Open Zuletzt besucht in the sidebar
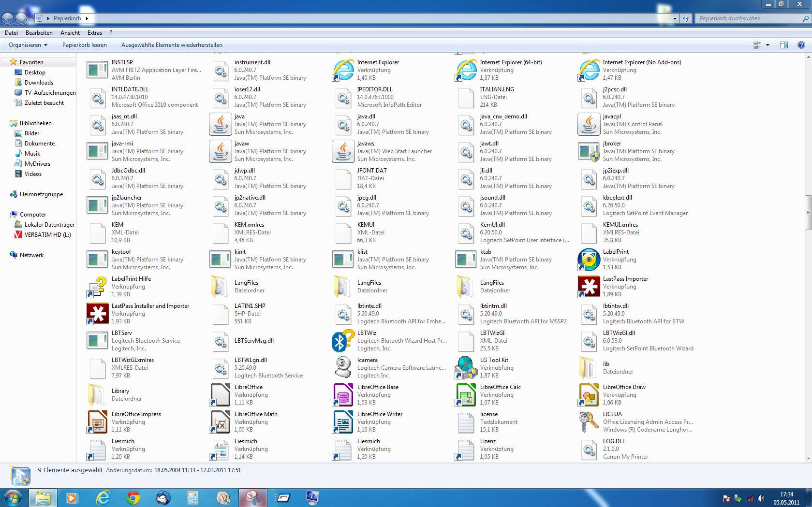812x507 pixels. pos(44,103)
